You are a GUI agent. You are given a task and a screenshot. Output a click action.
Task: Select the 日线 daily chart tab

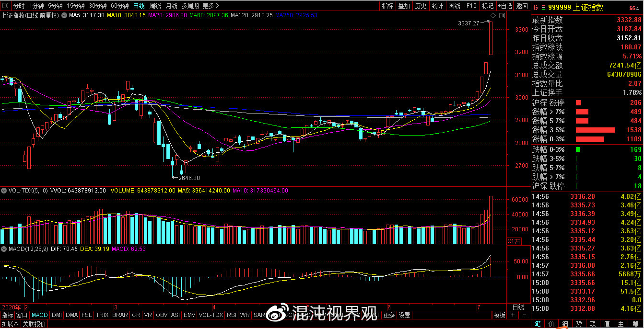point(139,6)
